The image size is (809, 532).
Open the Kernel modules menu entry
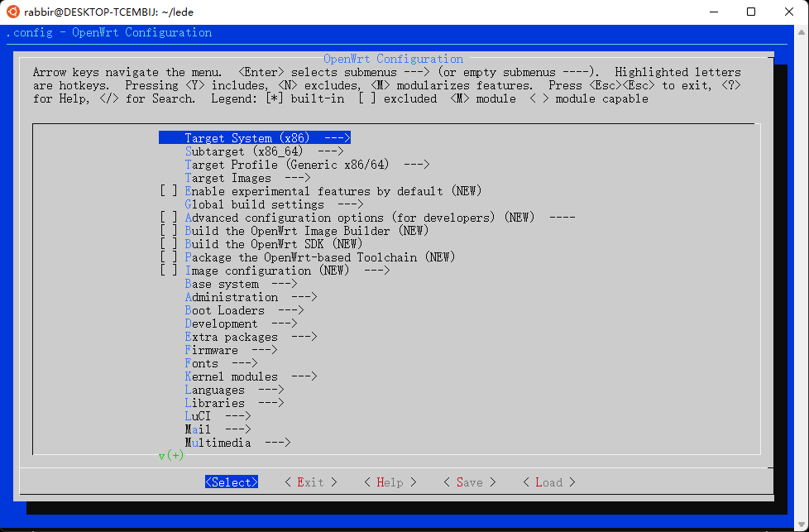coord(251,376)
